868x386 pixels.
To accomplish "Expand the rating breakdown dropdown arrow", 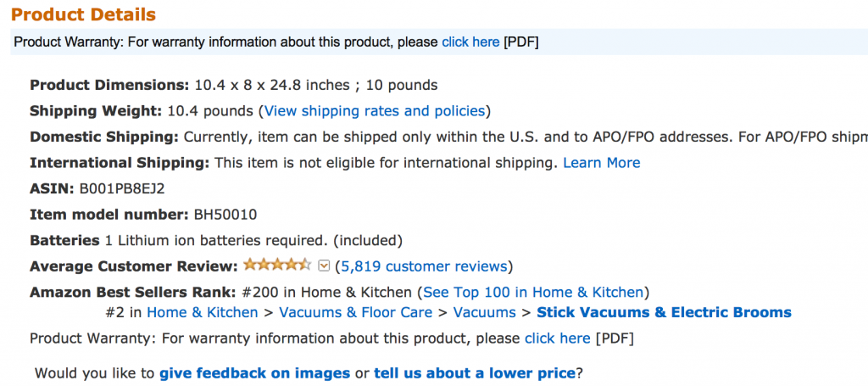I will (x=324, y=266).
